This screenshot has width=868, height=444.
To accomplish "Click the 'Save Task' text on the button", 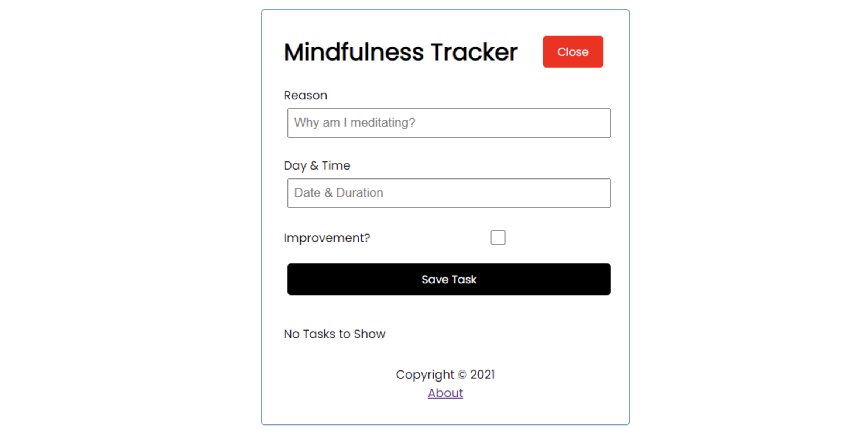I will (x=449, y=280).
